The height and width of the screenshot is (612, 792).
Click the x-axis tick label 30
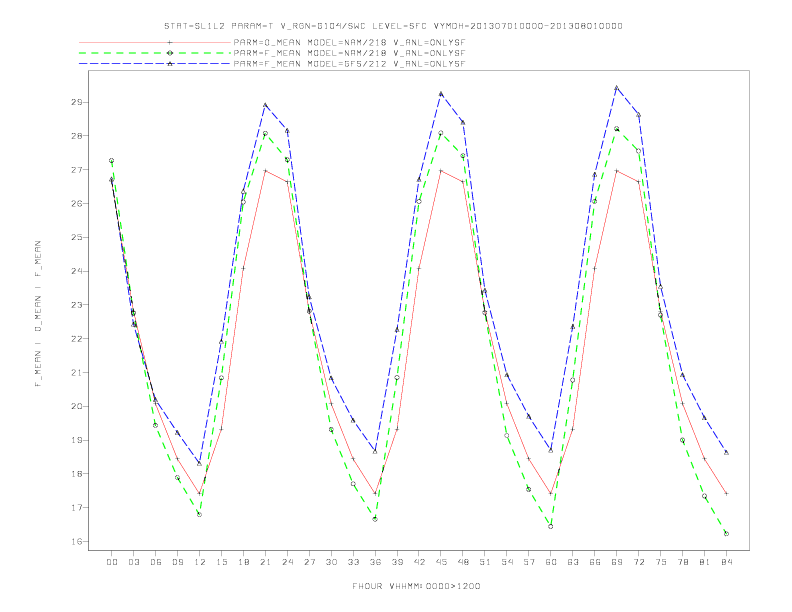[x=331, y=562]
